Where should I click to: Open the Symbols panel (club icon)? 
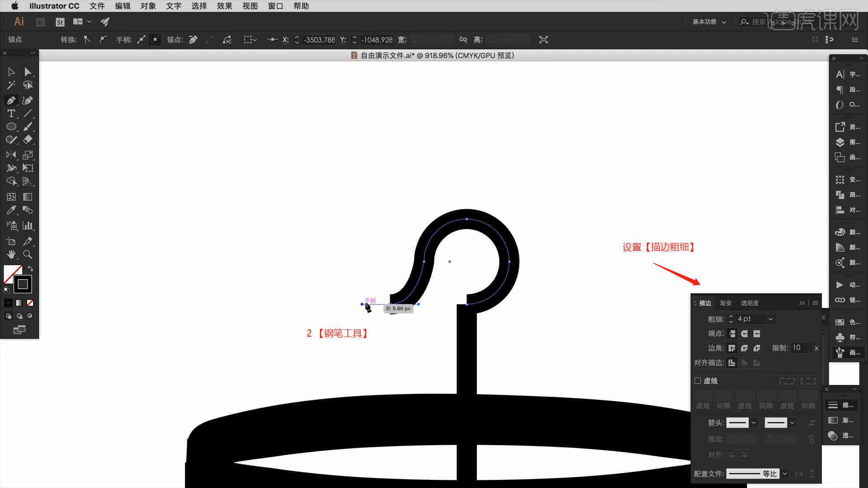coord(840,337)
